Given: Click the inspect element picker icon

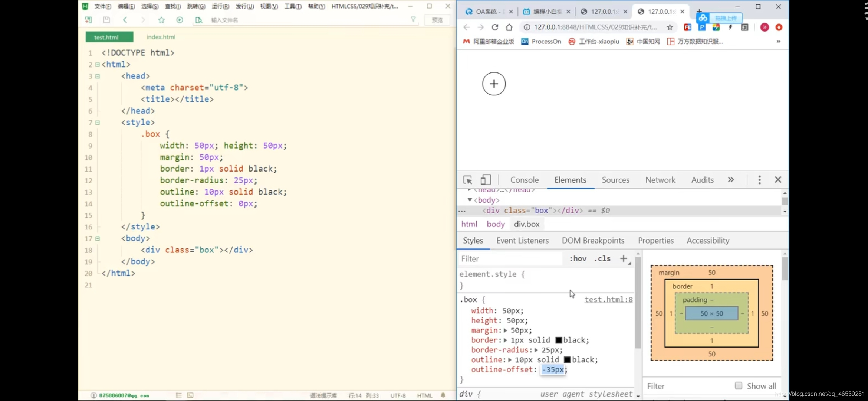Looking at the screenshot, I should click(x=467, y=180).
